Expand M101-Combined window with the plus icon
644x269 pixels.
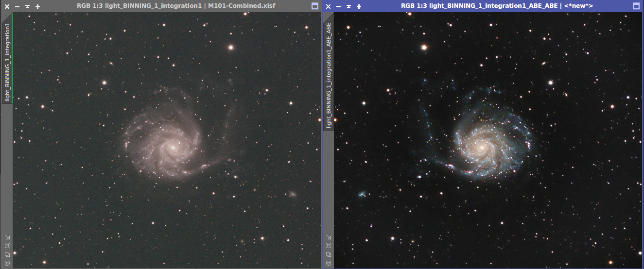point(38,6)
